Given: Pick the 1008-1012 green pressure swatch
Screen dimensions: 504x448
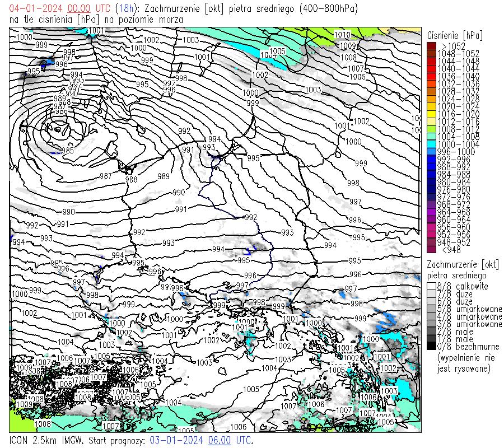Looking at the screenshot, I should (432, 129).
